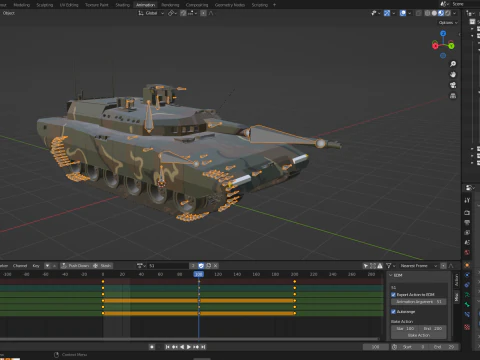Click the action name field S1
This screenshot has height=360, width=480.
[168, 266]
